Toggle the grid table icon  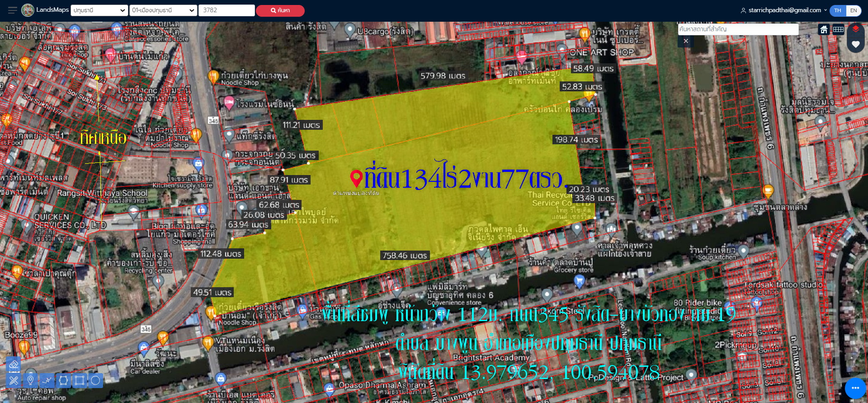point(838,30)
